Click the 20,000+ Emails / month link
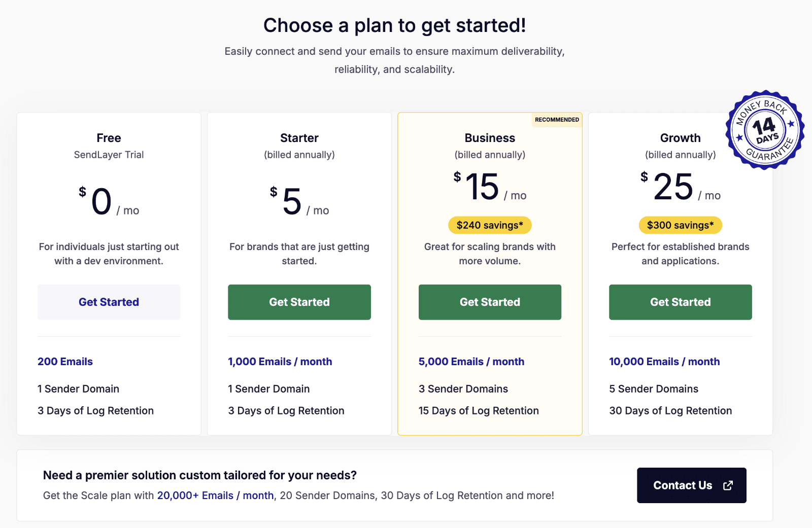This screenshot has width=812, height=528. (215, 496)
